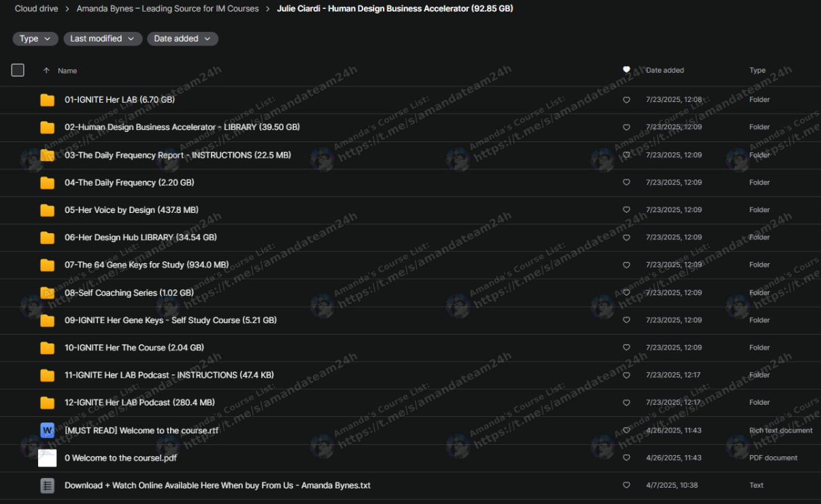Go to Cloud drive in breadcrumb

click(x=36, y=9)
